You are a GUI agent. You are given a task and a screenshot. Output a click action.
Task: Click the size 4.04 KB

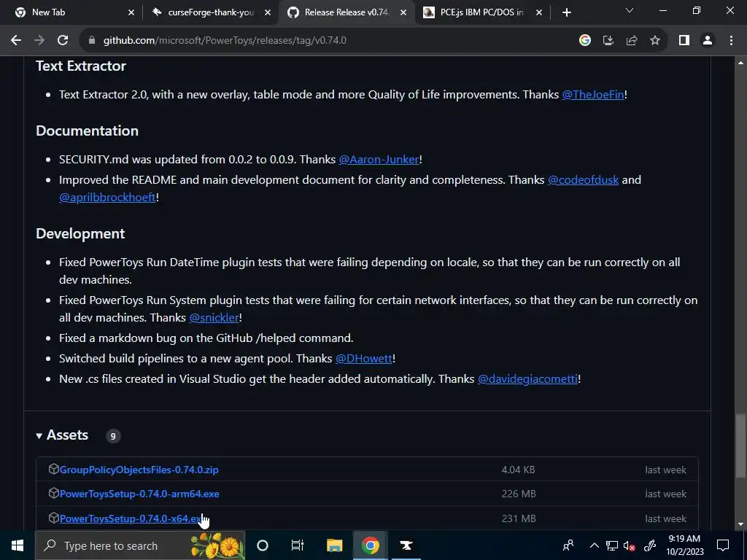click(x=519, y=470)
